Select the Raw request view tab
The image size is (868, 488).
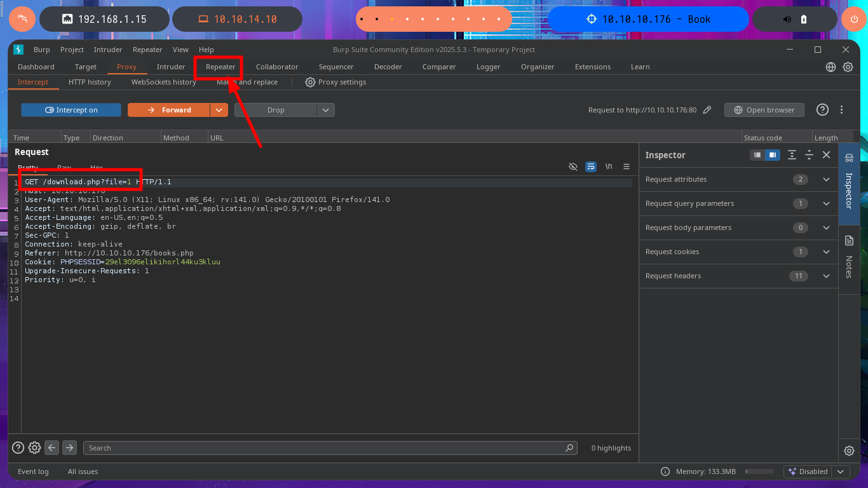coord(64,168)
